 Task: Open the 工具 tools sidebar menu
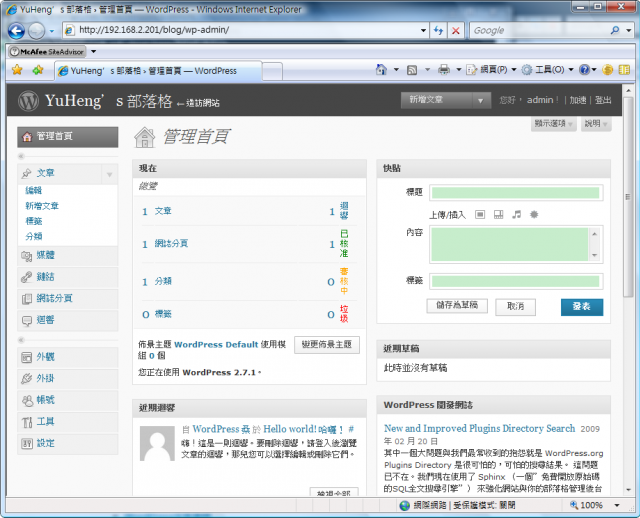(x=68, y=422)
